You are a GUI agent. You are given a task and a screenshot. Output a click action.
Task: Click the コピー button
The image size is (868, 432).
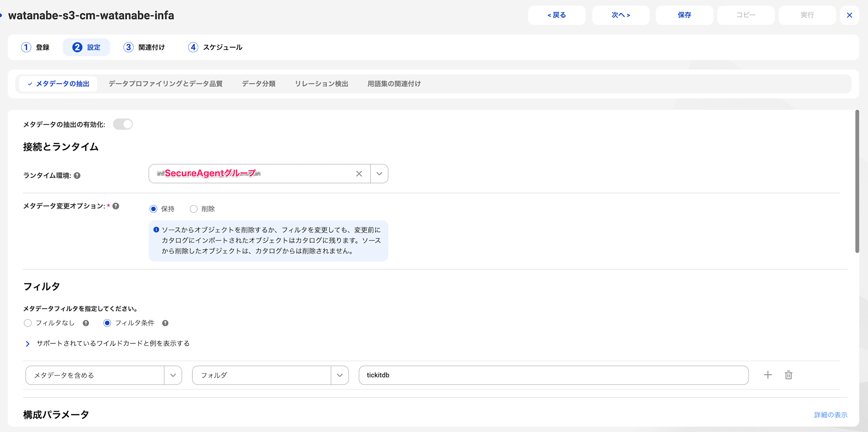pos(746,15)
